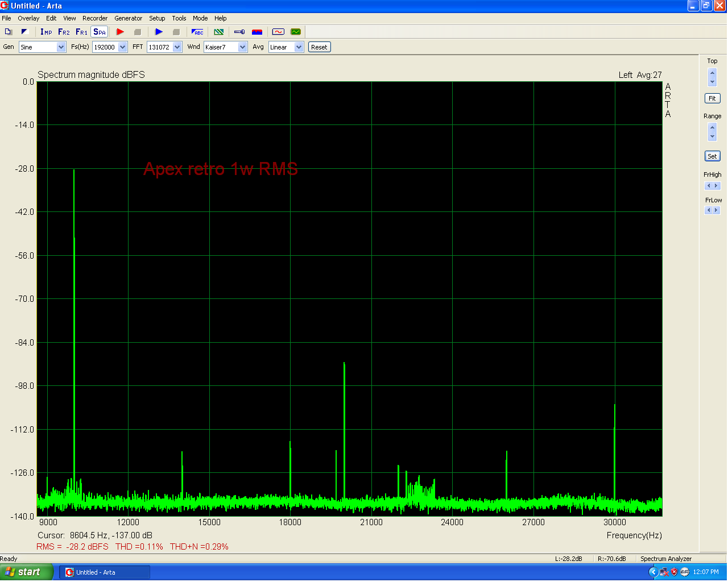The height and width of the screenshot is (582, 728).
Task: Open the Edit menu
Action: point(51,18)
